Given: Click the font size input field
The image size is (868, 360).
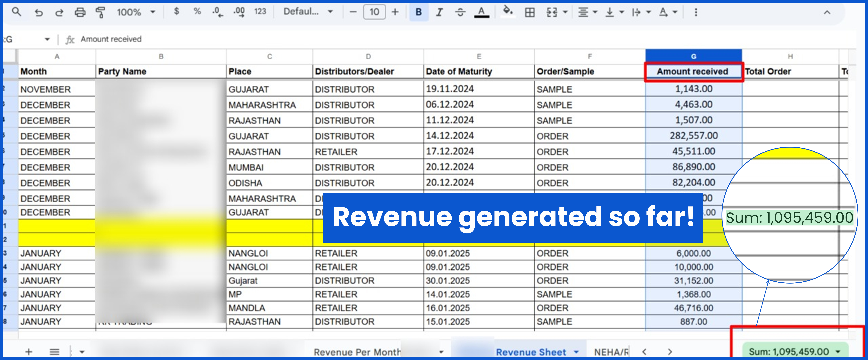Looking at the screenshot, I should (374, 12).
